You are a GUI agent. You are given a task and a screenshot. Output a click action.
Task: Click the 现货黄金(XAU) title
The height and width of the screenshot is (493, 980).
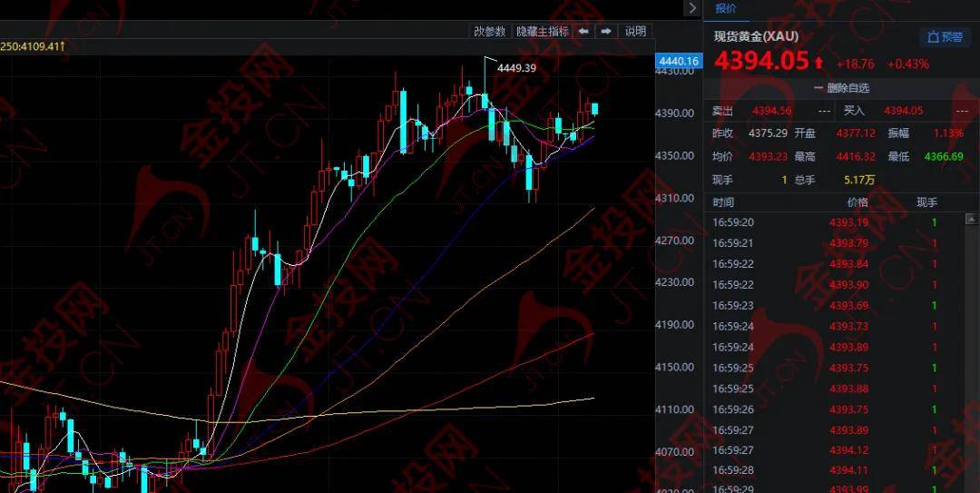[756, 36]
